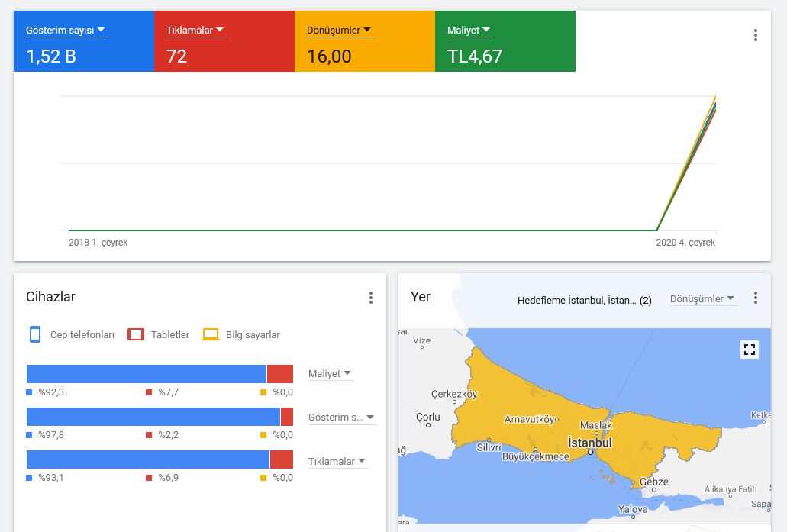Click the Cep telefonları phone icon

tap(35, 334)
